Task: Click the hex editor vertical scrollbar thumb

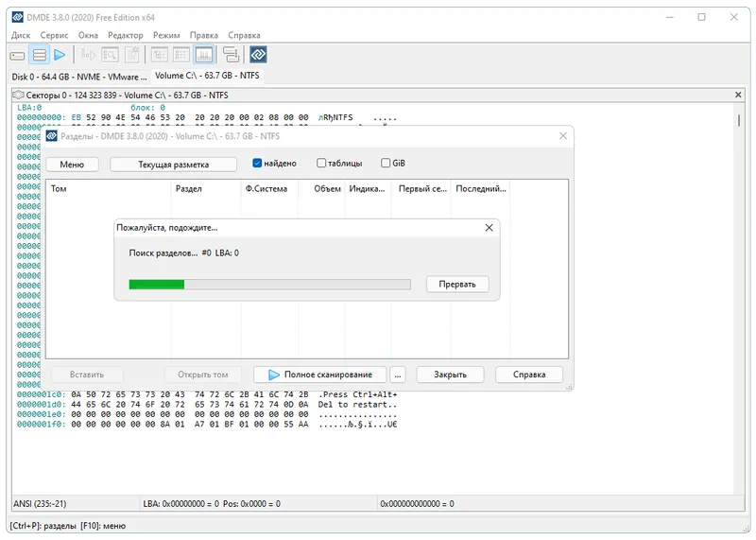Action: pos(739,120)
